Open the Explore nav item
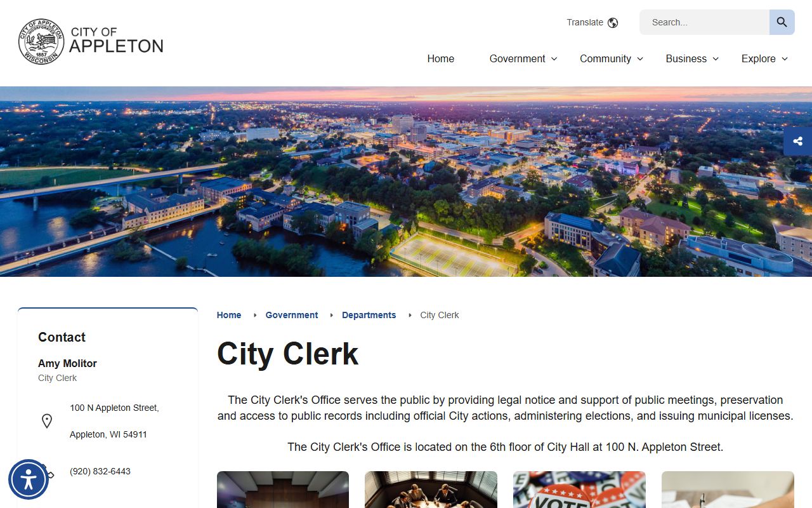The image size is (812, 508). coord(758,59)
